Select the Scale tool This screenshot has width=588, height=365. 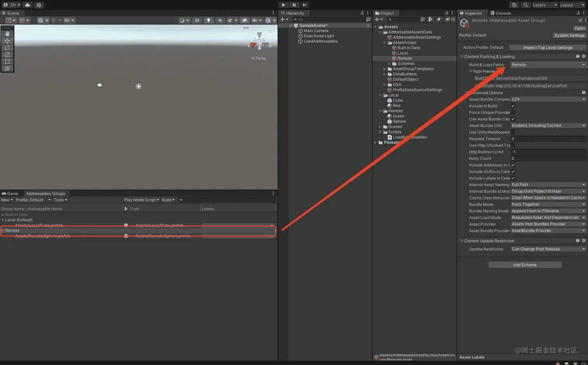tap(7, 54)
